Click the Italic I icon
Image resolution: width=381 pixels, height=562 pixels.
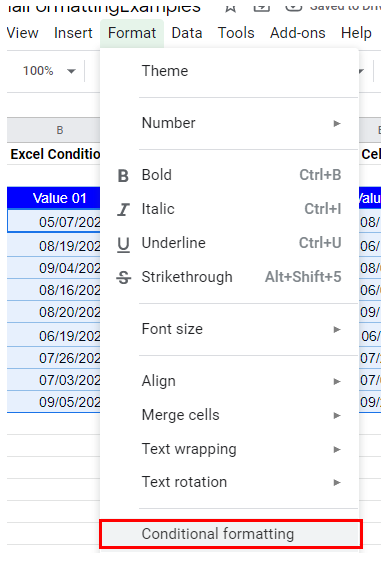pyautogui.click(x=123, y=209)
